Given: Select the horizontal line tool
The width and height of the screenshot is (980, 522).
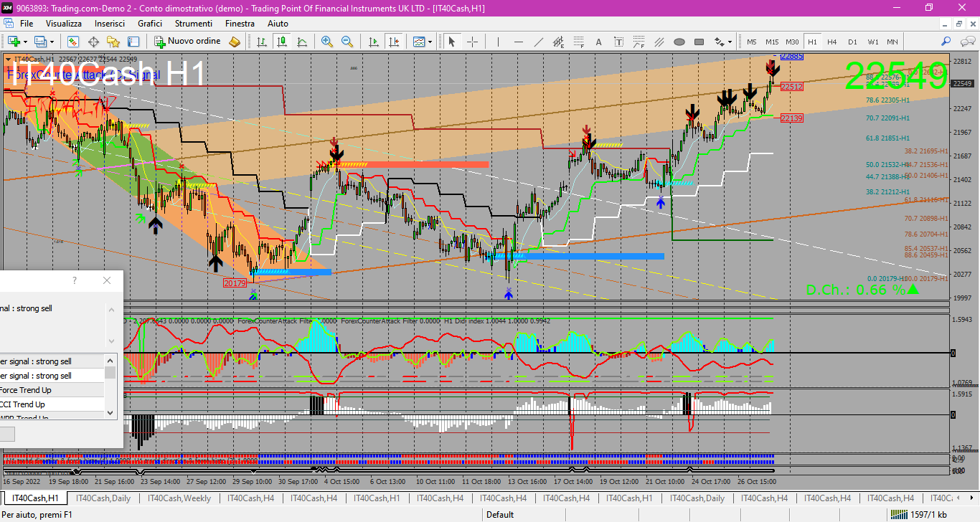Looking at the screenshot, I should pyautogui.click(x=519, y=42).
